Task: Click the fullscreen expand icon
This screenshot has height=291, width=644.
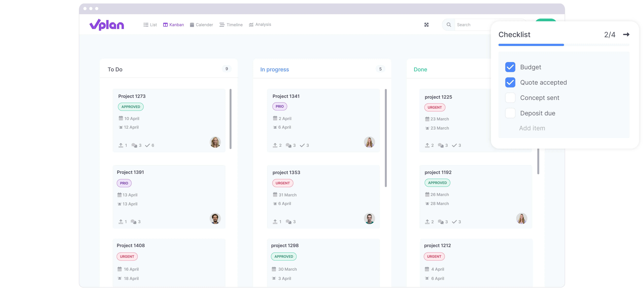Action: (x=426, y=25)
